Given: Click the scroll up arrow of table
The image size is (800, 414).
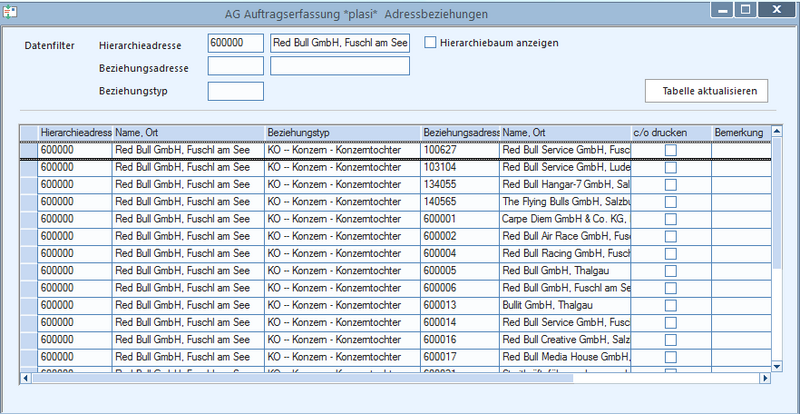Looking at the screenshot, I should tap(776, 132).
